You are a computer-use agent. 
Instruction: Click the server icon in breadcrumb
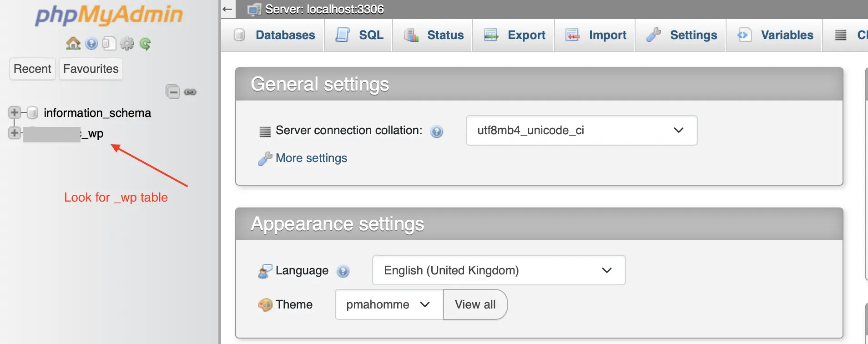tap(254, 9)
